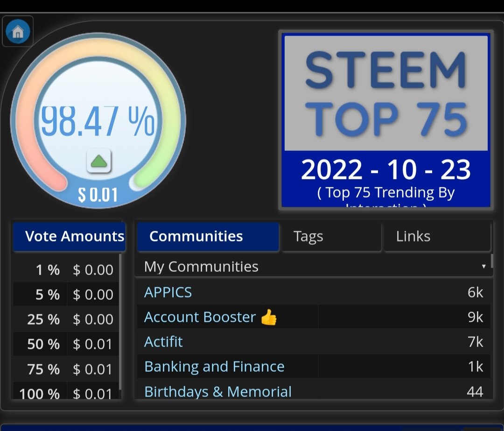Click the $ 0.01 vote value on gauge

(98, 195)
